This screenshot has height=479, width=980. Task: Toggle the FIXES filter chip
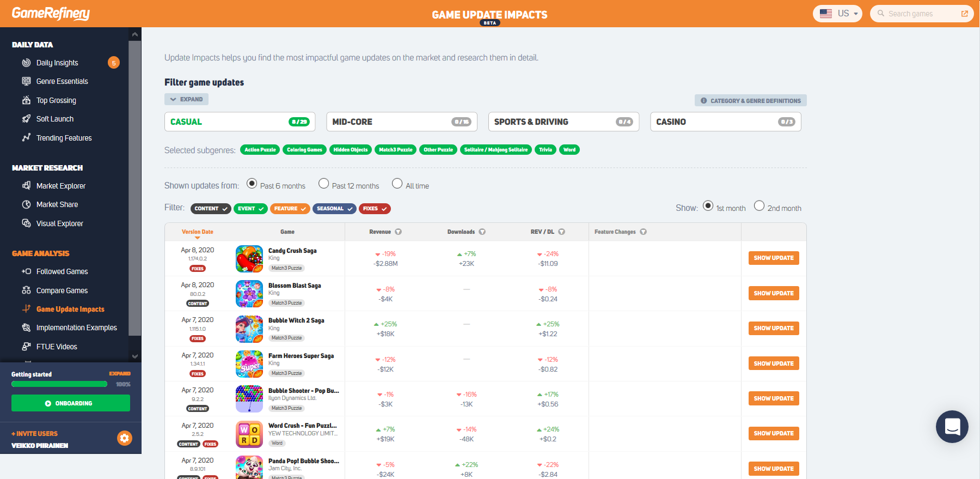[375, 209]
